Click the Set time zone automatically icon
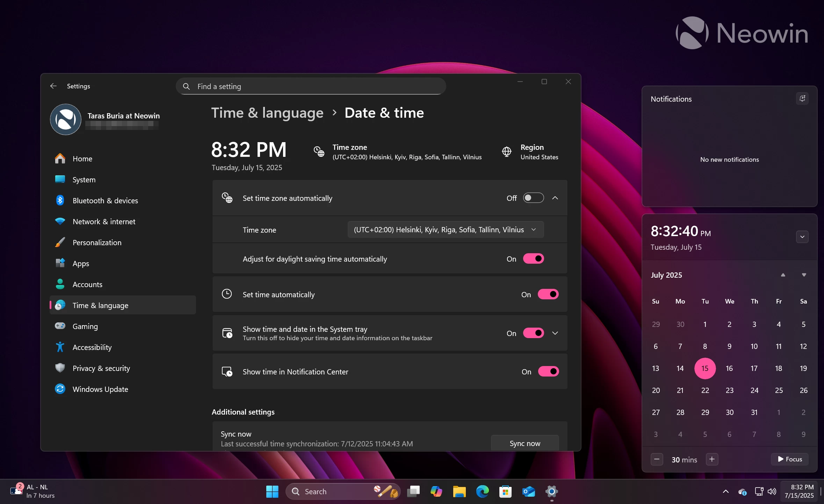Image resolution: width=824 pixels, height=504 pixels. (227, 198)
